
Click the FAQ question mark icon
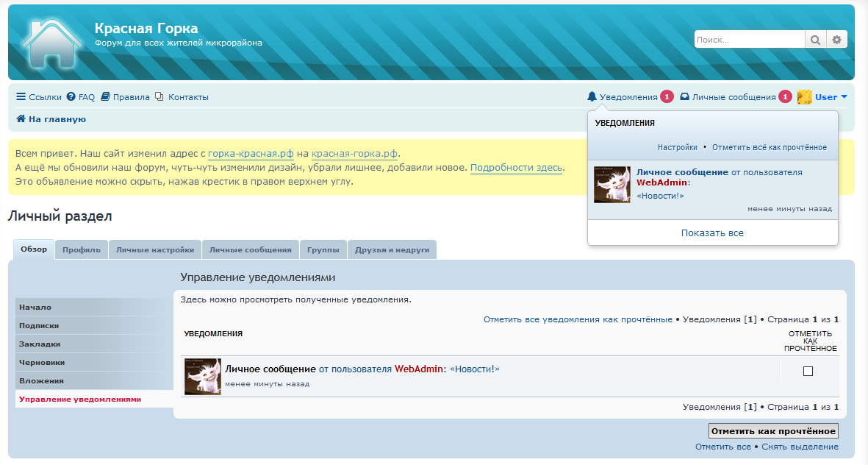(71, 97)
